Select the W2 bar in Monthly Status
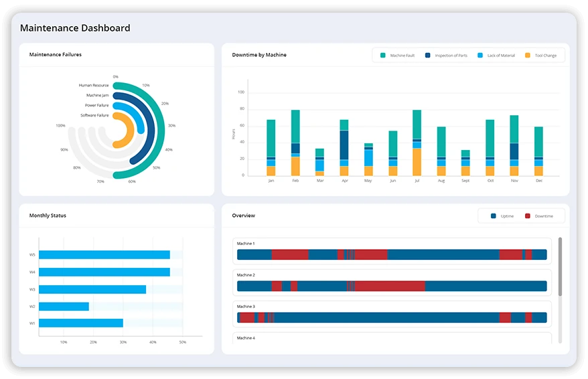This screenshot has height=379, width=588. [64, 306]
